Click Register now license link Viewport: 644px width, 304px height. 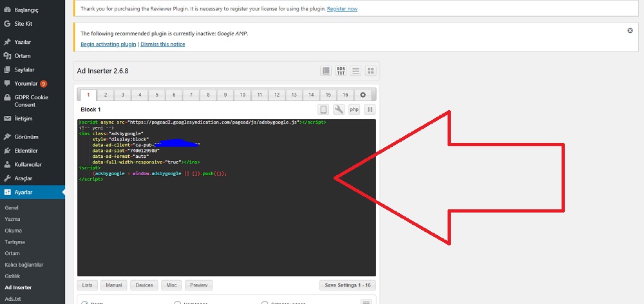pyautogui.click(x=342, y=8)
